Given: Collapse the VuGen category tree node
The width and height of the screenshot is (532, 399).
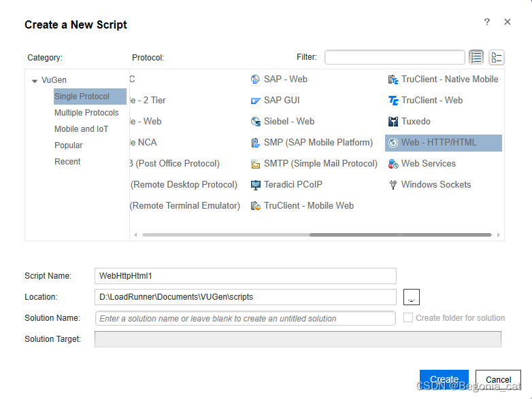Looking at the screenshot, I should [x=35, y=81].
